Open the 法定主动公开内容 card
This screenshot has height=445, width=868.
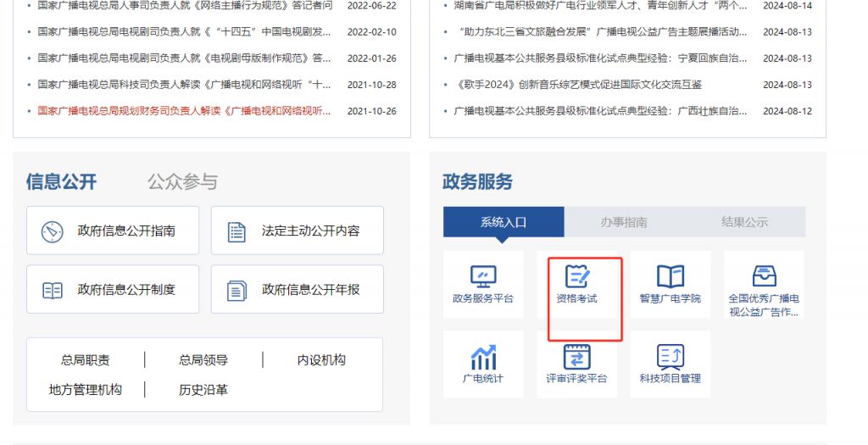click(x=298, y=231)
